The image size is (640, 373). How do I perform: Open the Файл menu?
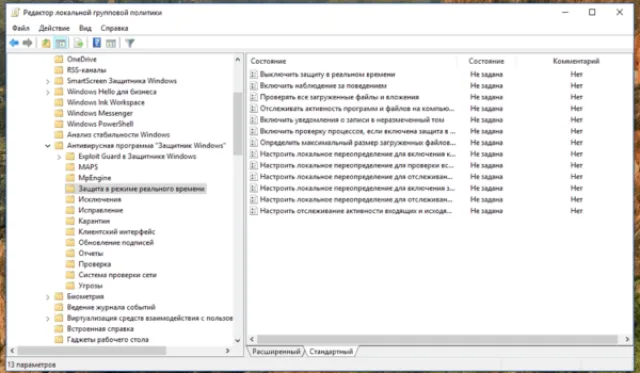coord(21,28)
